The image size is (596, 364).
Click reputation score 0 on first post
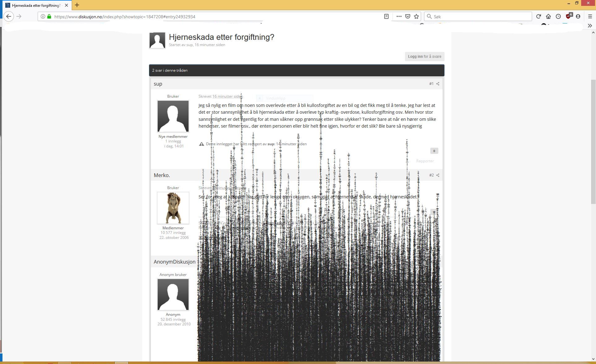(434, 151)
